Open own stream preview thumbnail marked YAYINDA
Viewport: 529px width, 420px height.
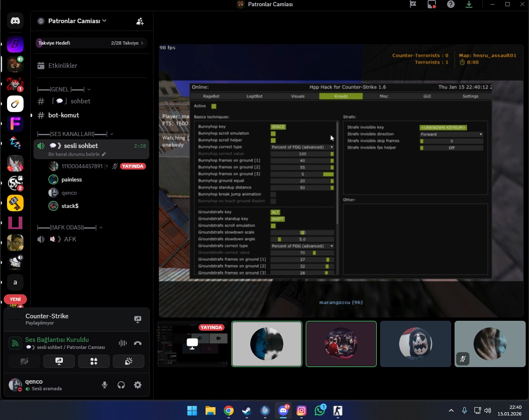[192, 344]
